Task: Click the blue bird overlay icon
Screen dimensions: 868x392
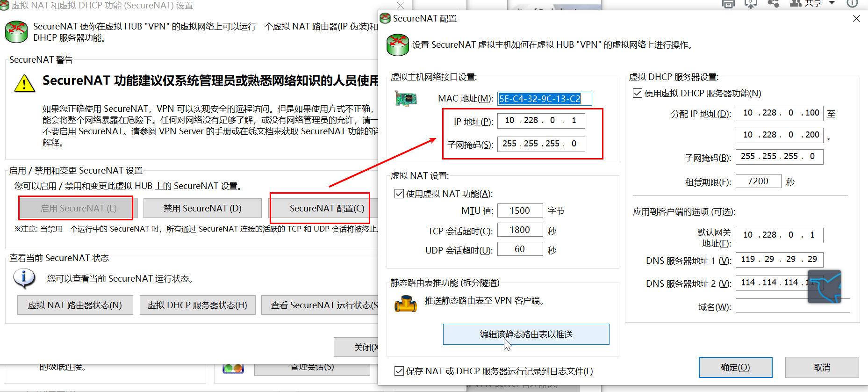Action: click(x=825, y=286)
